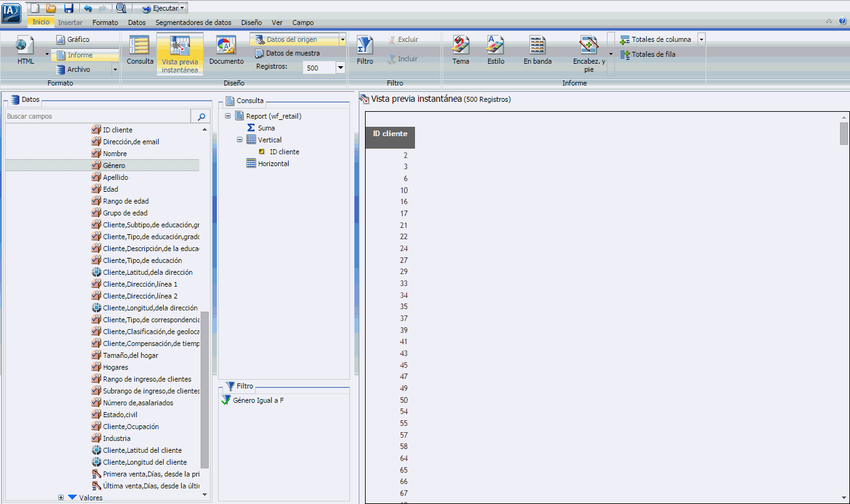The width and height of the screenshot is (850, 504).
Task: Select the Estado,civil field
Action: click(120, 415)
